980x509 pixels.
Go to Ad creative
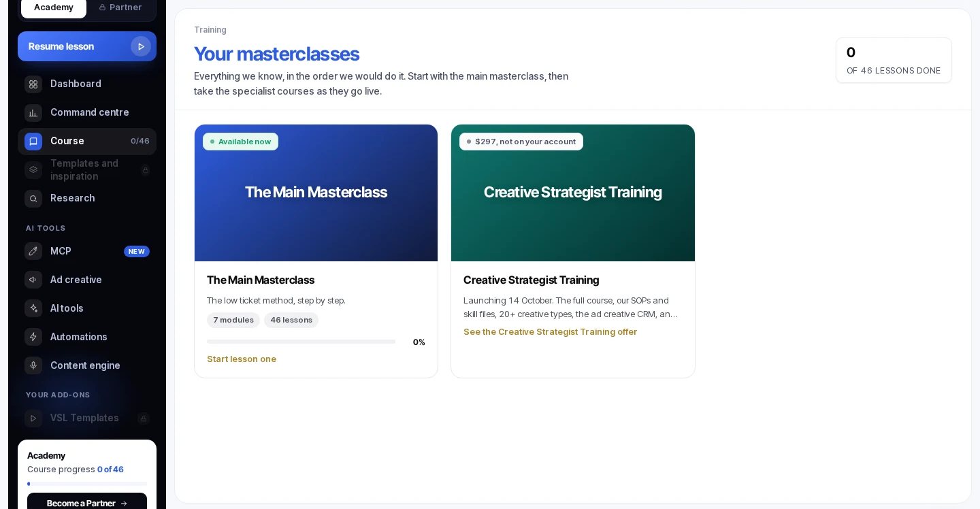pyautogui.click(x=87, y=280)
